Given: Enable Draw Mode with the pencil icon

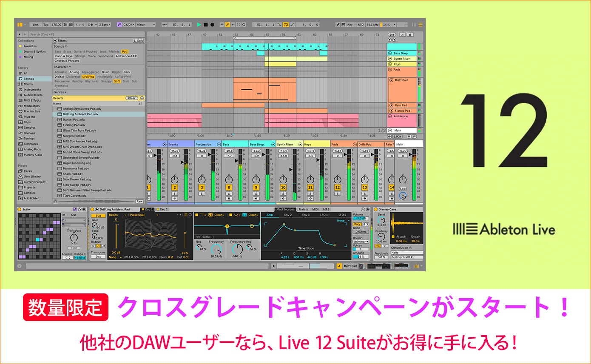Looking at the screenshot, I should (x=338, y=24).
